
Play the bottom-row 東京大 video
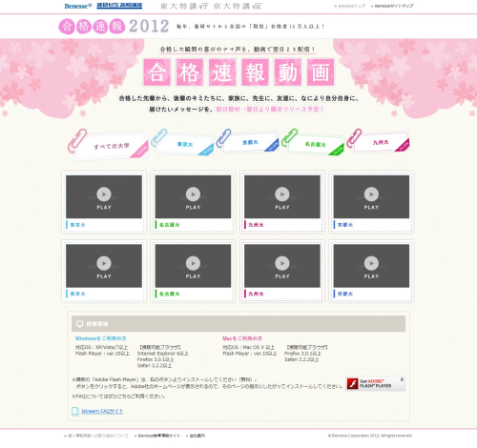pyautogui.click(x=104, y=266)
